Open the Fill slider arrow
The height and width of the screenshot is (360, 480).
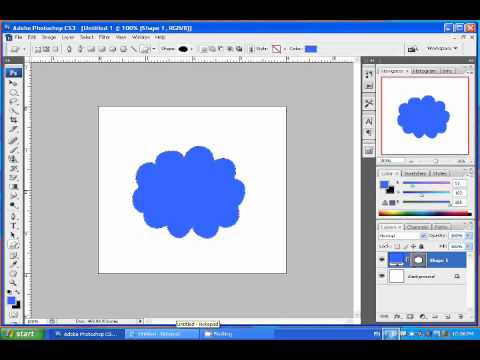tap(468, 246)
